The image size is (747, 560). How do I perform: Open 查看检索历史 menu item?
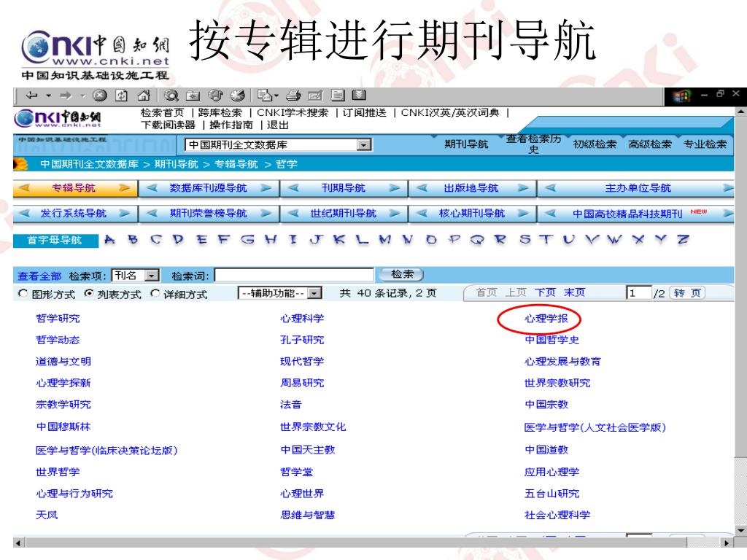pos(533,144)
